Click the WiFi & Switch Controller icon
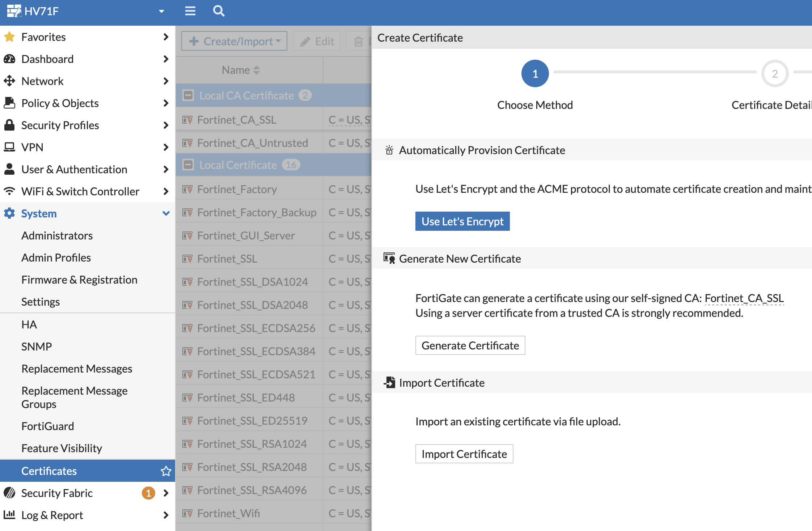The height and width of the screenshot is (531, 812). (x=9, y=191)
